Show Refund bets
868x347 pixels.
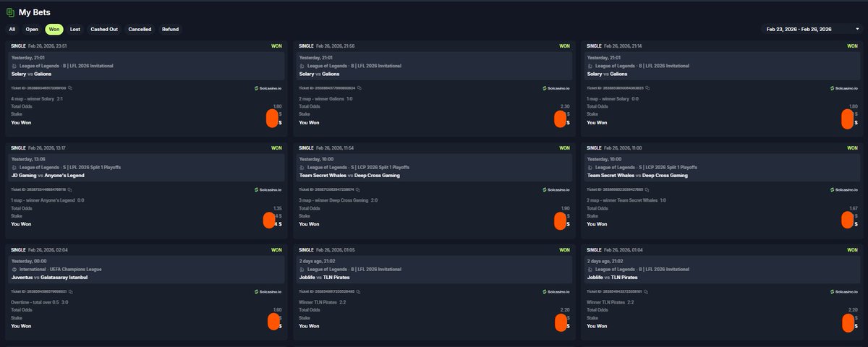click(x=170, y=30)
